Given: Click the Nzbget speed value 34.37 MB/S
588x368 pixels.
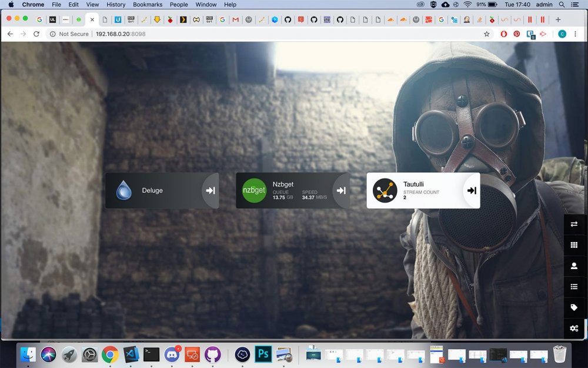Looking at the screenshot, I should [x=315, y=197].
